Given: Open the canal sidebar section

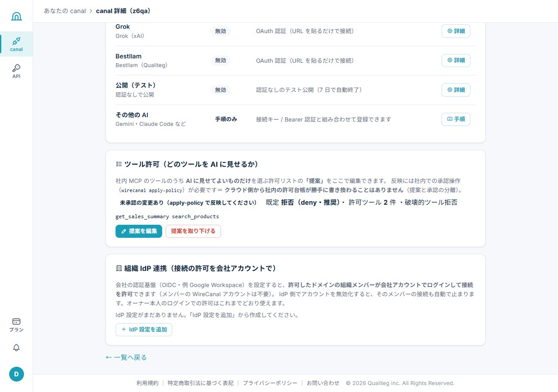Looking at the screenshot, I should pos(16,44).
